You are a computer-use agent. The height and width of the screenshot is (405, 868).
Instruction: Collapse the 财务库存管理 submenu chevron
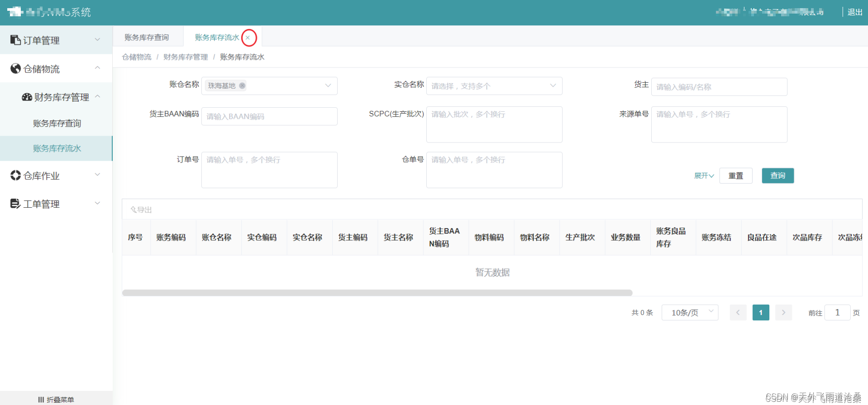click(97, 96)
